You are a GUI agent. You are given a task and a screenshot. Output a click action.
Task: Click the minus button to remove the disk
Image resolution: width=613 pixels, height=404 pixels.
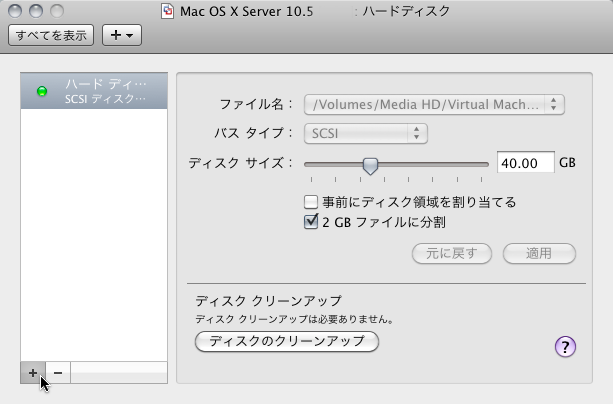coord(58,372)
